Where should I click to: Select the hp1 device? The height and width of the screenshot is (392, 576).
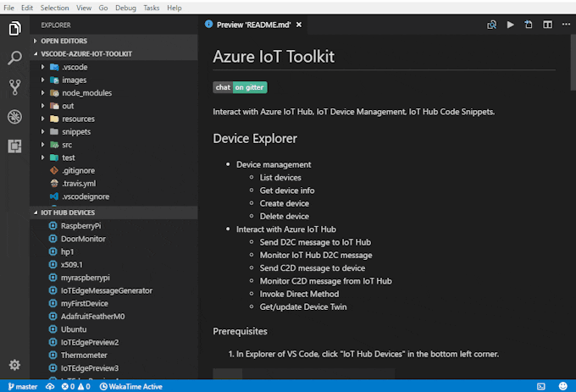[114, 251]
